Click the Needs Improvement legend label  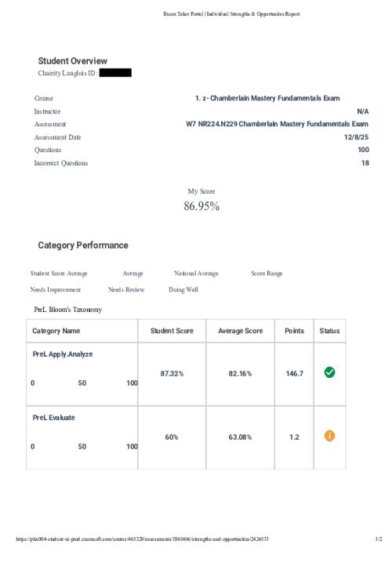[56, 290]
